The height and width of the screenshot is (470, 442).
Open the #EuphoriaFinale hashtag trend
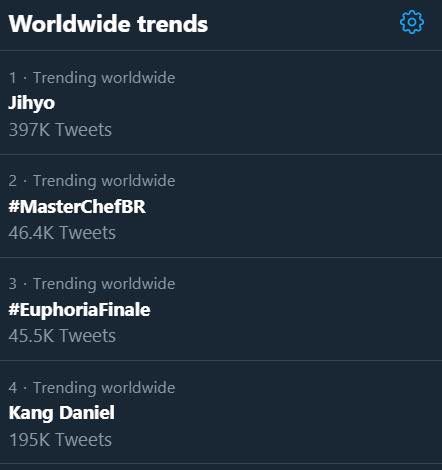pyautogui.click(x=79, y=310)
